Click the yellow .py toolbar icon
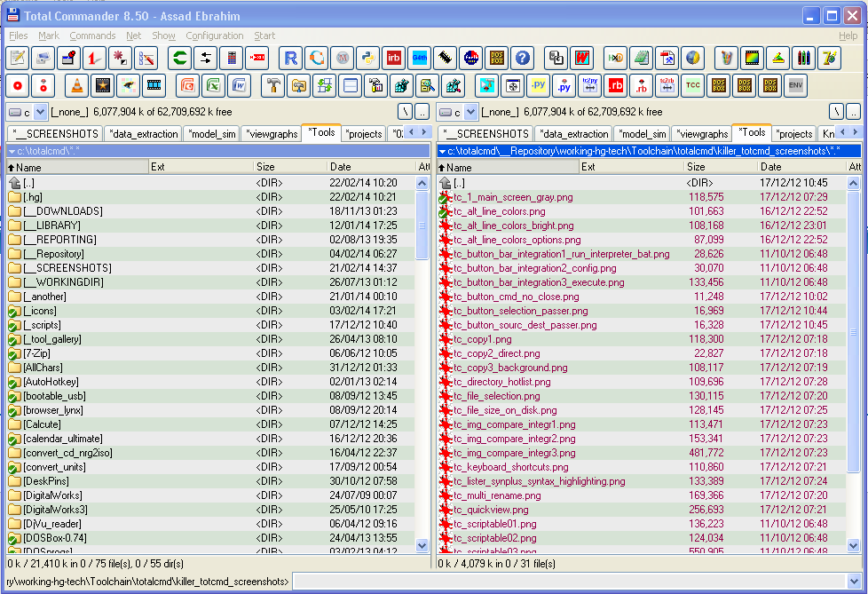Screen dimensions: 868x594 pos(539,86)
